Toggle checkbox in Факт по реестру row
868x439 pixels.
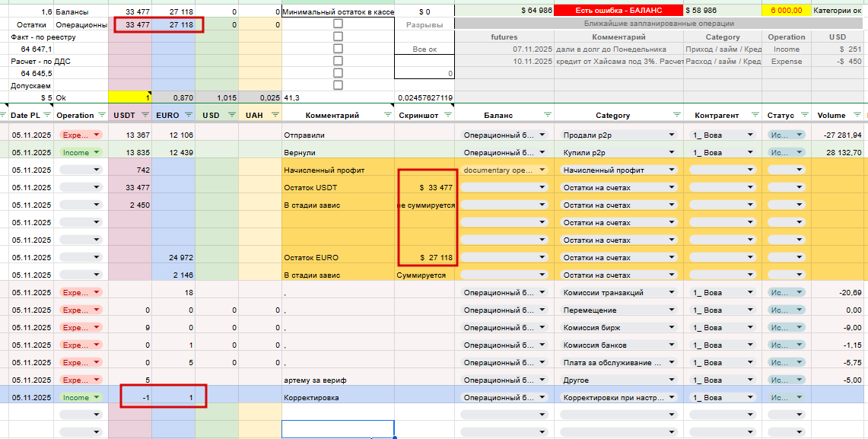click(x=338, y=37)
